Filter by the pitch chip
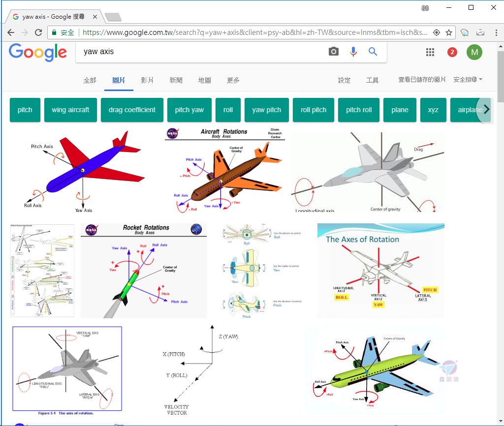The width and height of the screenshot is (504, 426). (x=25, y=110)
